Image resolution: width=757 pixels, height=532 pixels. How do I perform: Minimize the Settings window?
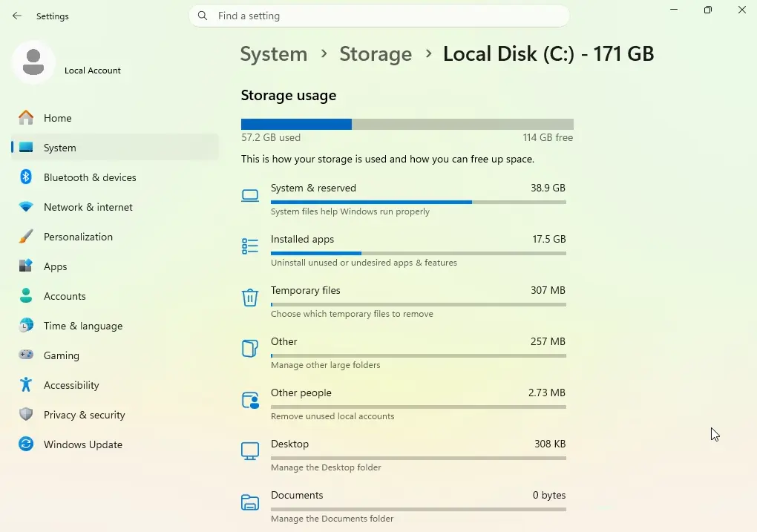tap(674, 10)
